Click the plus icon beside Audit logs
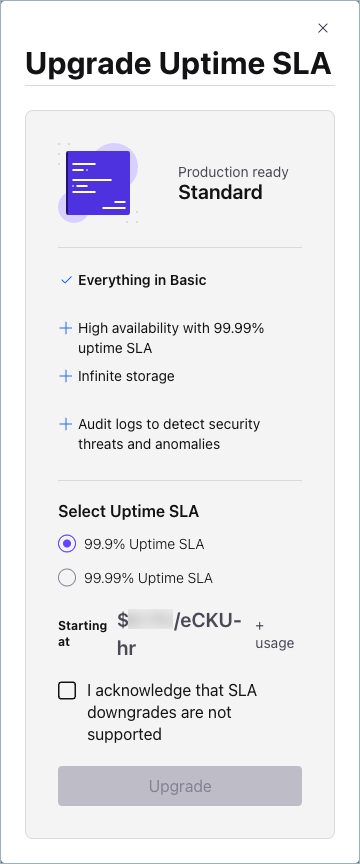The image size is (360, 864). [66, 424]
